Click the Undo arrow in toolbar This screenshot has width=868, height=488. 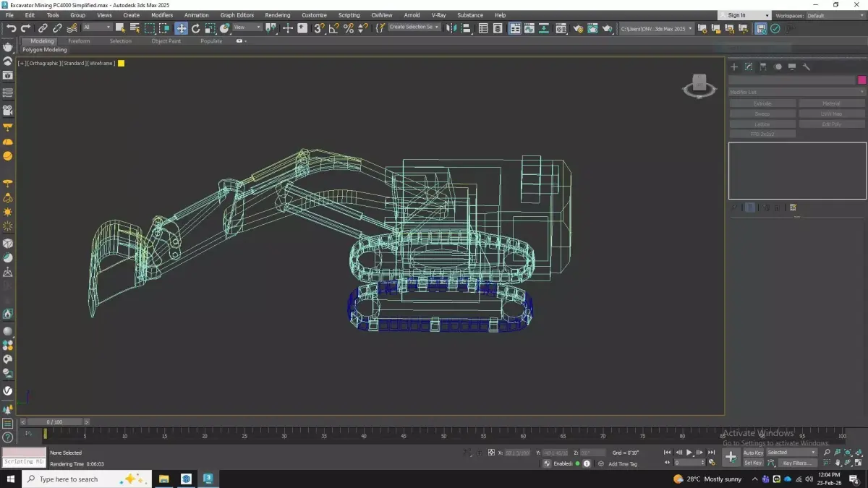[11, 28]
